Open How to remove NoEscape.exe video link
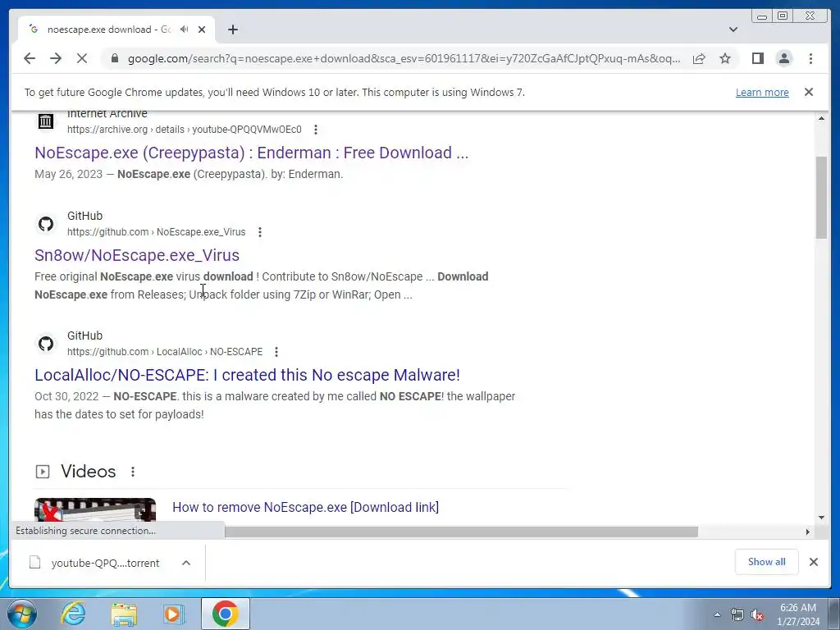The height and width of the screenshot is (630, 840). click(305, 507)
